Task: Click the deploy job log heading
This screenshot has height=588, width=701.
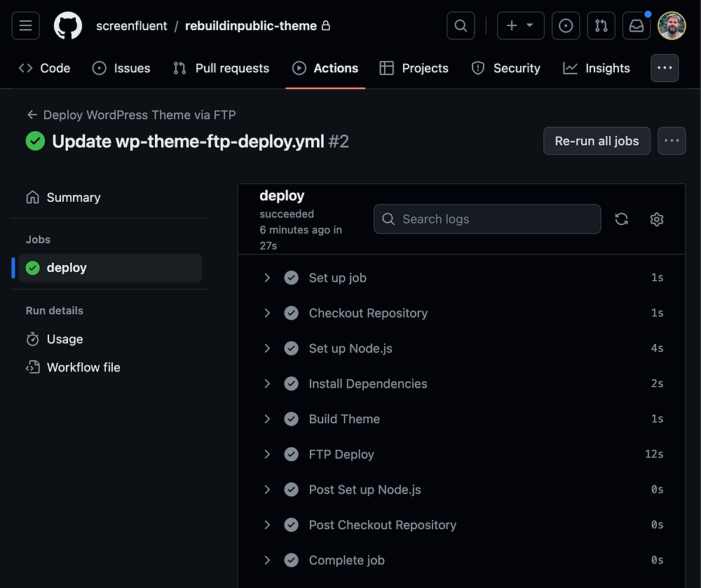Action: tap(282, 196)
